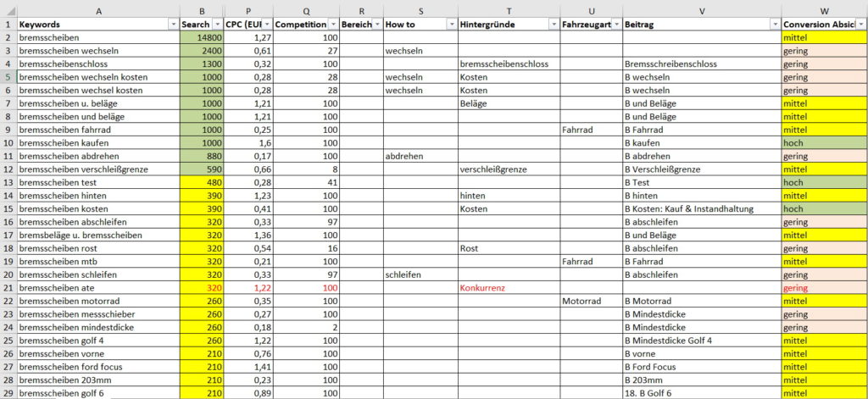The image size is (868, 399).
Task: Open the How to column filter dropdown
Action: coord(452,25)
